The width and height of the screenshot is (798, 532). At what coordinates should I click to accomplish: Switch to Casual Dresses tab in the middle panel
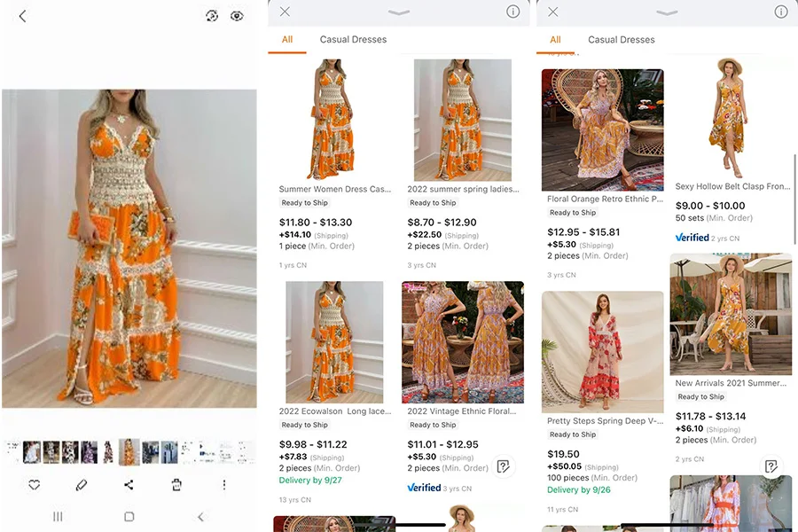point(353,39)
